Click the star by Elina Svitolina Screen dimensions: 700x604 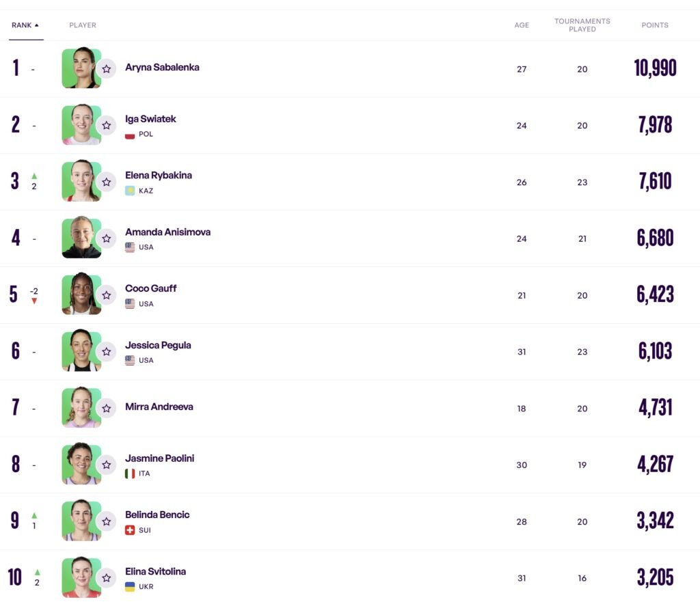[106, 578]
